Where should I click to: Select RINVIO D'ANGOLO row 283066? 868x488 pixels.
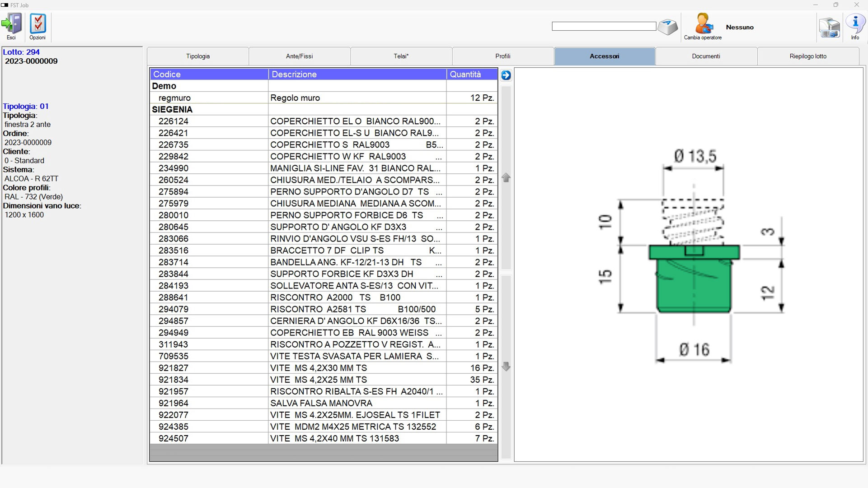pos(324,238)
